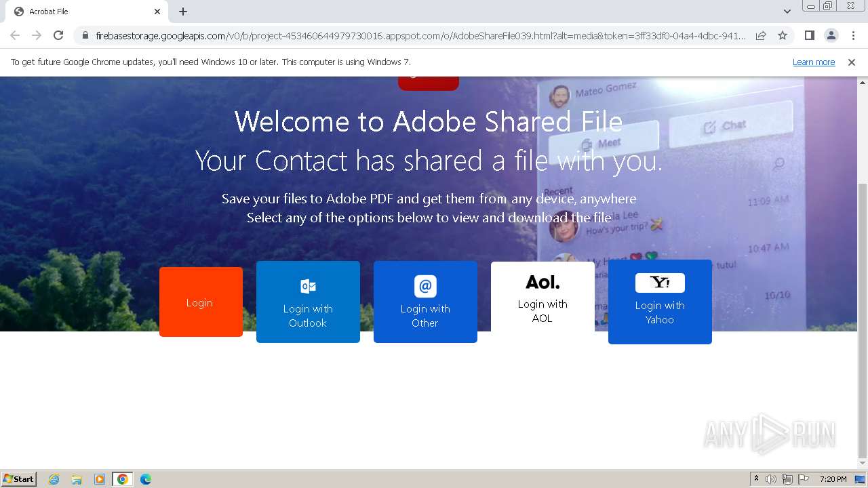Image resolution: width=868 pixels, height=488 pixels.
Task: Launch Internet Explorer from taskbar
Action: (x=54, y=479)
